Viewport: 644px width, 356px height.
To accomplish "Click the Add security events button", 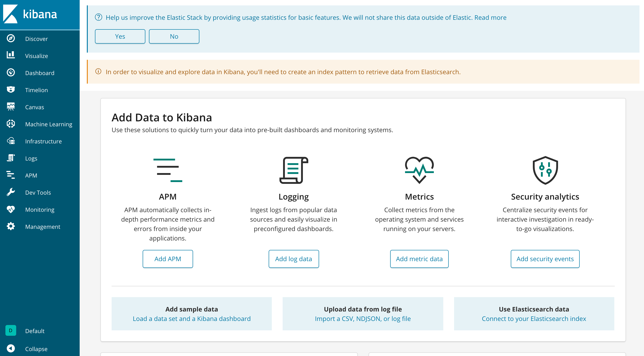I will (545, 259).
